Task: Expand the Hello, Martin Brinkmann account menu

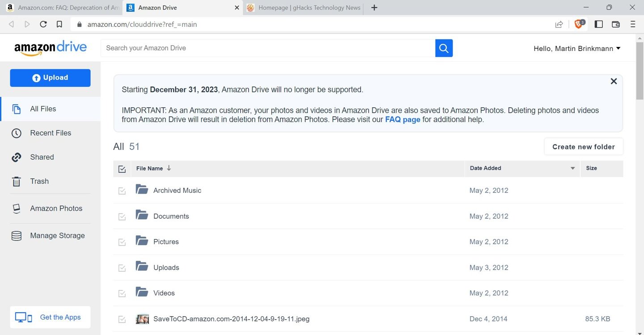Action: click(x=577, y=48)
